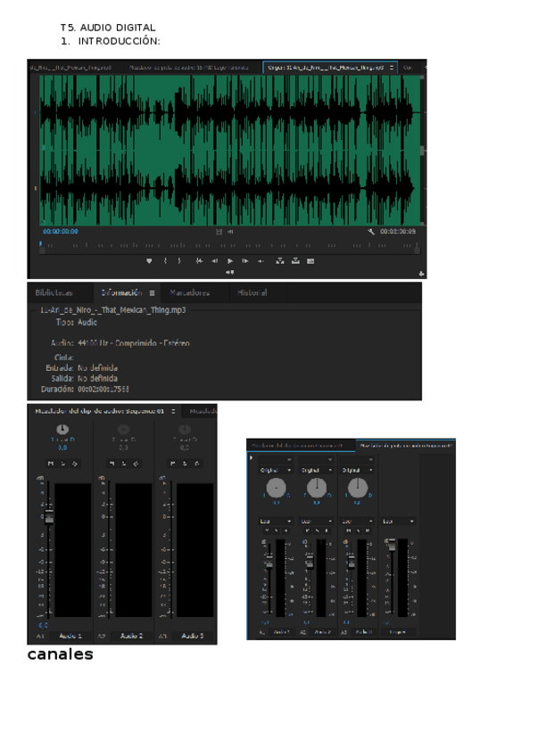The width and height of the screenshot is (538, 756).
Task: Expand the track mixer effects triangle
Action: click(252, 458)
